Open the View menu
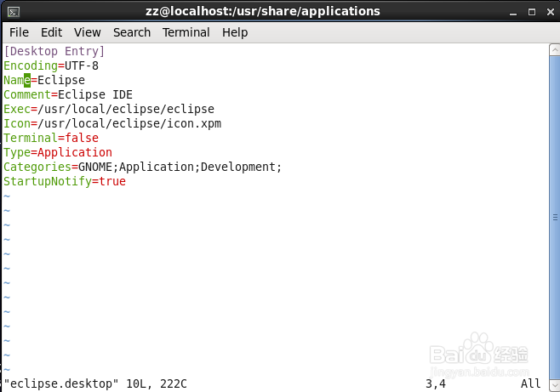This screenshot has width=560, height=392. coord(88,32)
